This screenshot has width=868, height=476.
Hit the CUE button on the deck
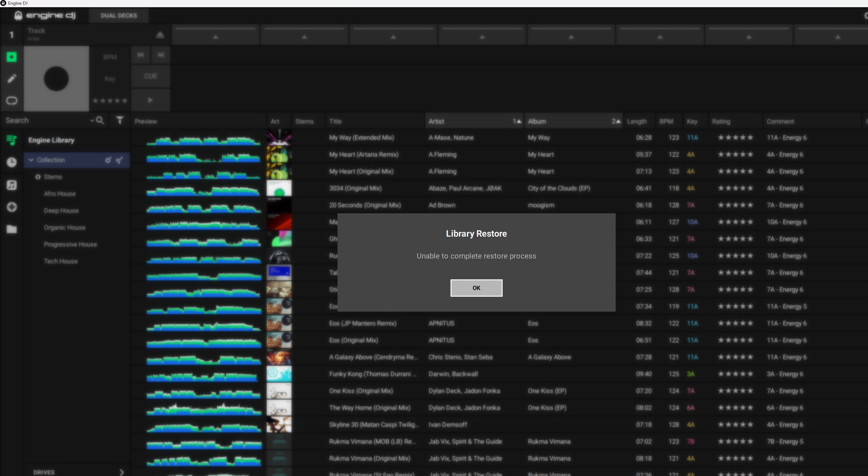point(151,76)
